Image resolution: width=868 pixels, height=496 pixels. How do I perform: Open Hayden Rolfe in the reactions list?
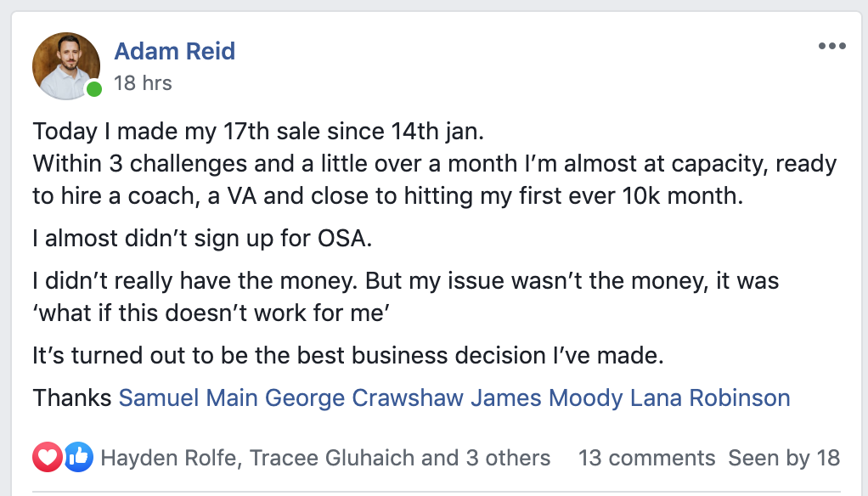click(170, 459)
